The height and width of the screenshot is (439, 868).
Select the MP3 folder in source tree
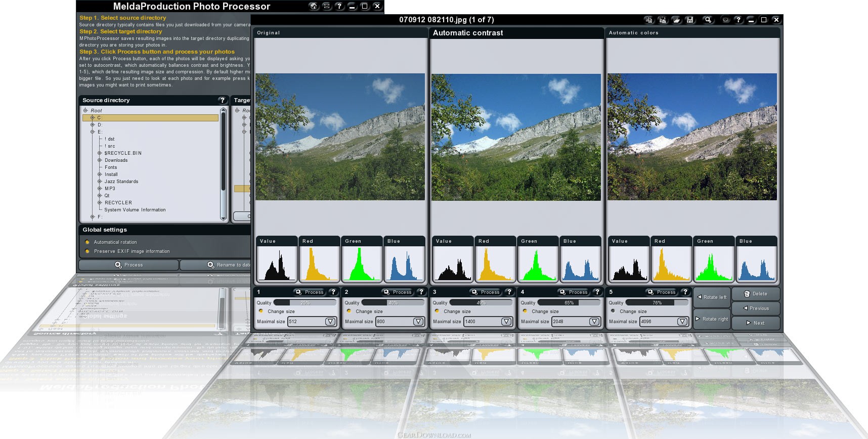(x=110, y=189)
